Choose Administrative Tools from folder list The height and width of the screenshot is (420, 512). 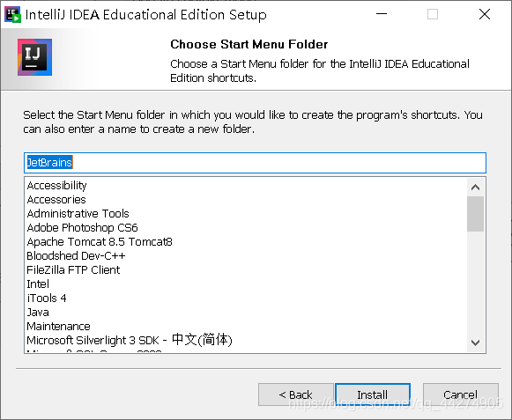pyautogui.click(x=78, y=213)
